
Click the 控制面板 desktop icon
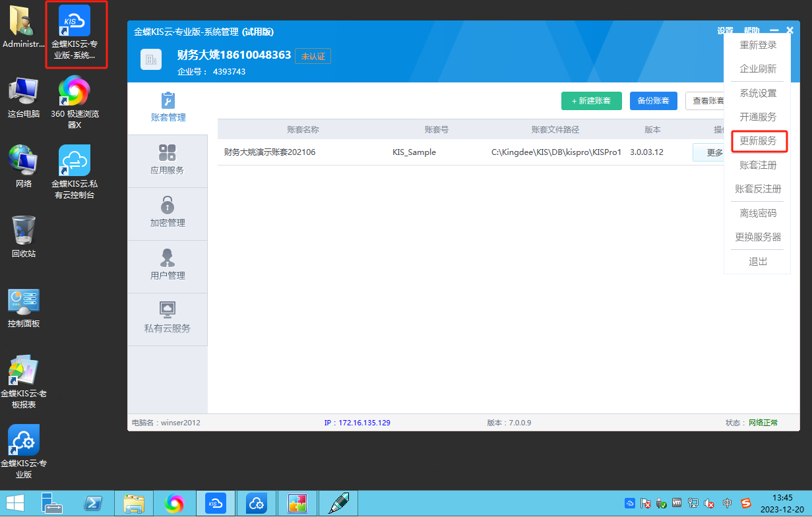coord(23,307)
